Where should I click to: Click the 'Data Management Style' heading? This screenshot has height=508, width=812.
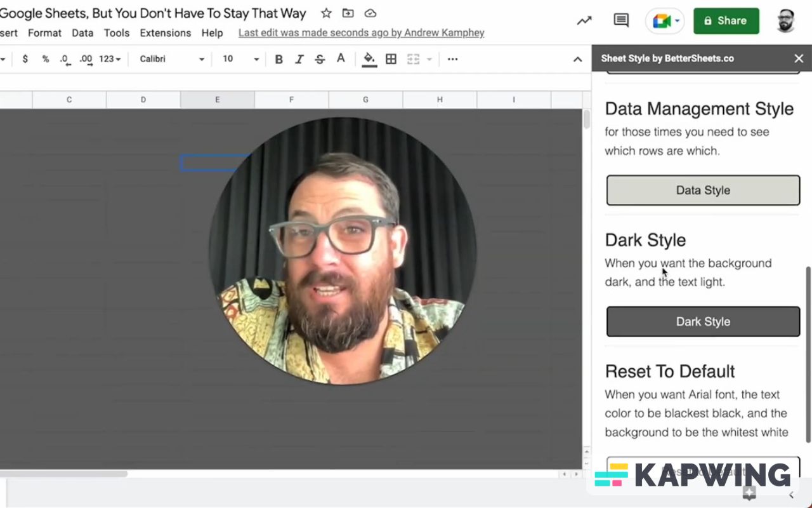pyautogui.click(x=699, y=109)
